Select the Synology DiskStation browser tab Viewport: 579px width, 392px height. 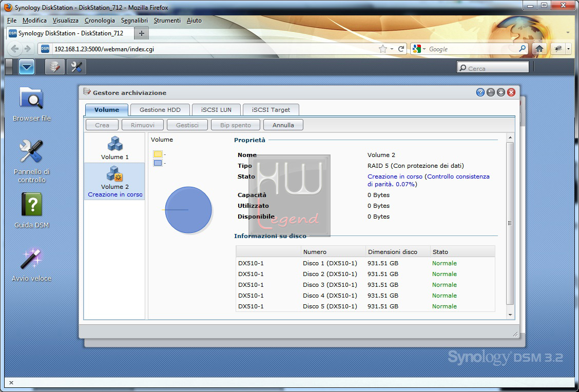tap(70, 33)
